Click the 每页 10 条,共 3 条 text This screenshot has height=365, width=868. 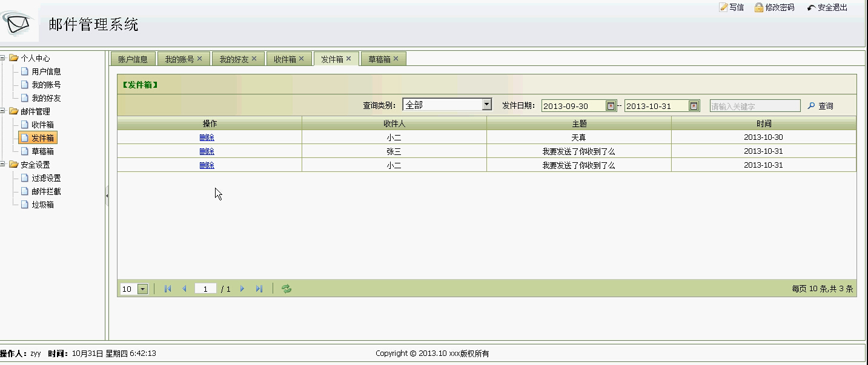(823, 289)
